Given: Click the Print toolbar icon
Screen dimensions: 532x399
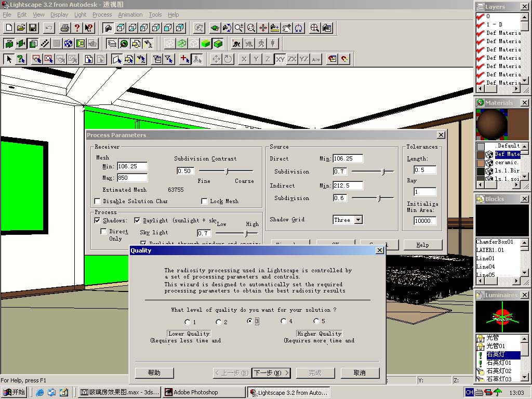Looking at the screenshot, I should coord(65,28).
